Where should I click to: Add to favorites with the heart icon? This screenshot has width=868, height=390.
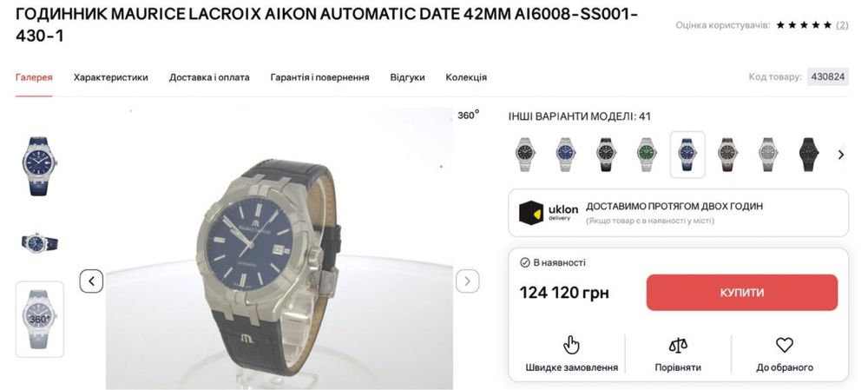click(785, 345)
